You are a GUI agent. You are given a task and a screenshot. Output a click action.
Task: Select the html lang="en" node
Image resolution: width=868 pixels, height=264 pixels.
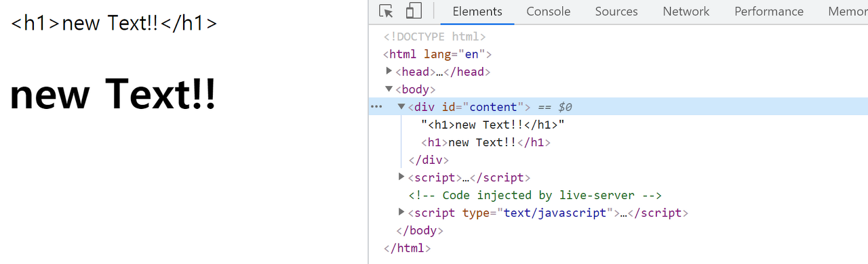[x=437, y=54]
